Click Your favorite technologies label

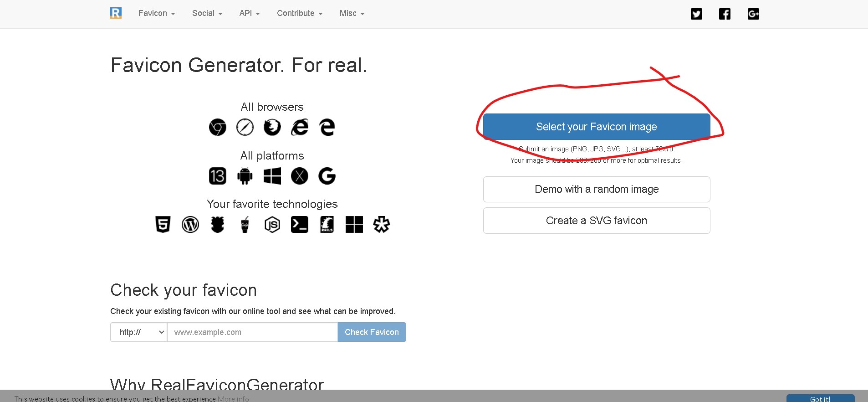pos(272,204)
